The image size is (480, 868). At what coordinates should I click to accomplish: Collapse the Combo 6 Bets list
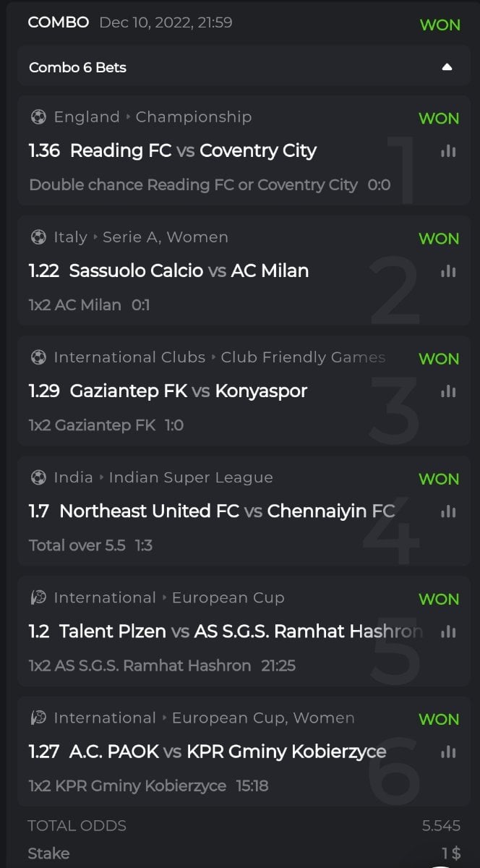(x=447, y=67)
